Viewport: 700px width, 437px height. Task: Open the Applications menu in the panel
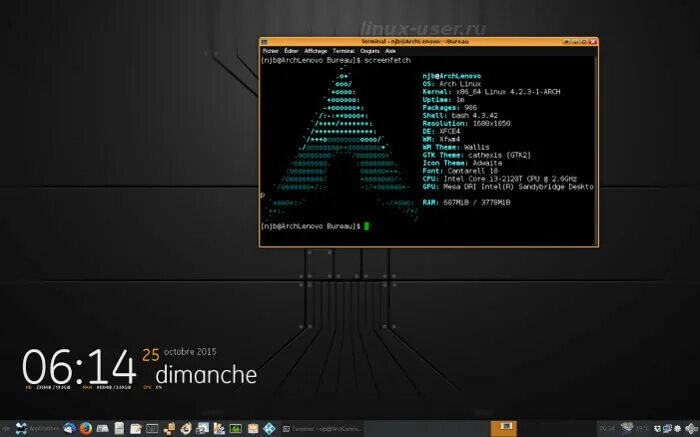tap(37, 429)
